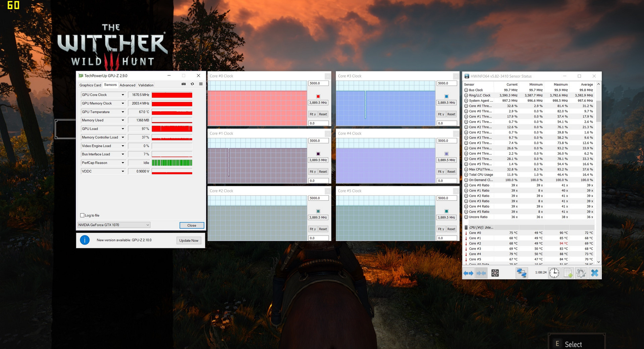The width and height of the screenshot is (644, 349).
Task: Click the Max CPU/Thread usage row icon
Action: click(x=466, y=169)
